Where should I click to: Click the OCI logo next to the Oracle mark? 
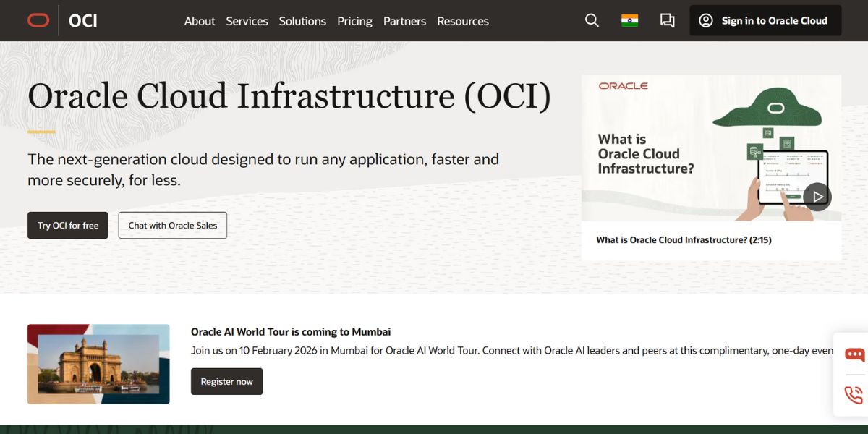(82, 20)
